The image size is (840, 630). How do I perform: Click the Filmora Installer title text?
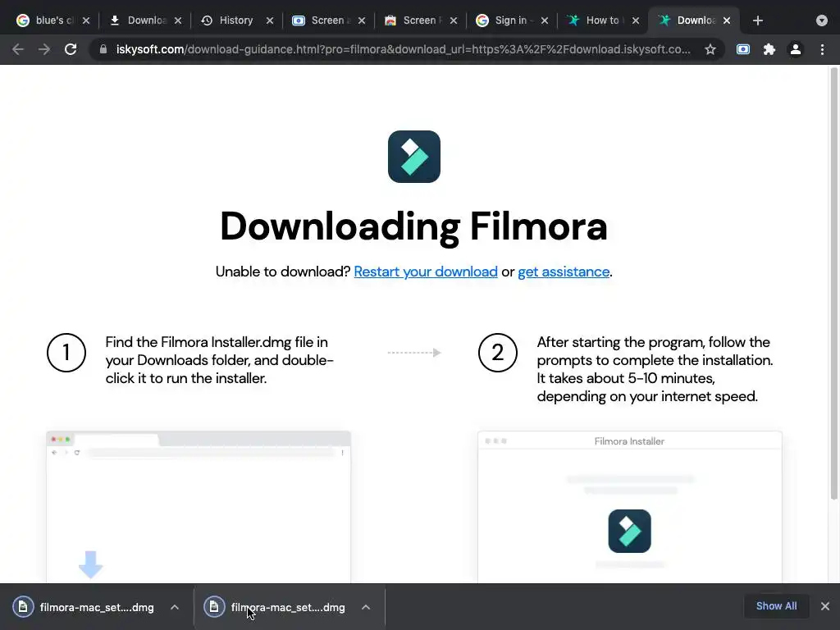tap(629, 441)
